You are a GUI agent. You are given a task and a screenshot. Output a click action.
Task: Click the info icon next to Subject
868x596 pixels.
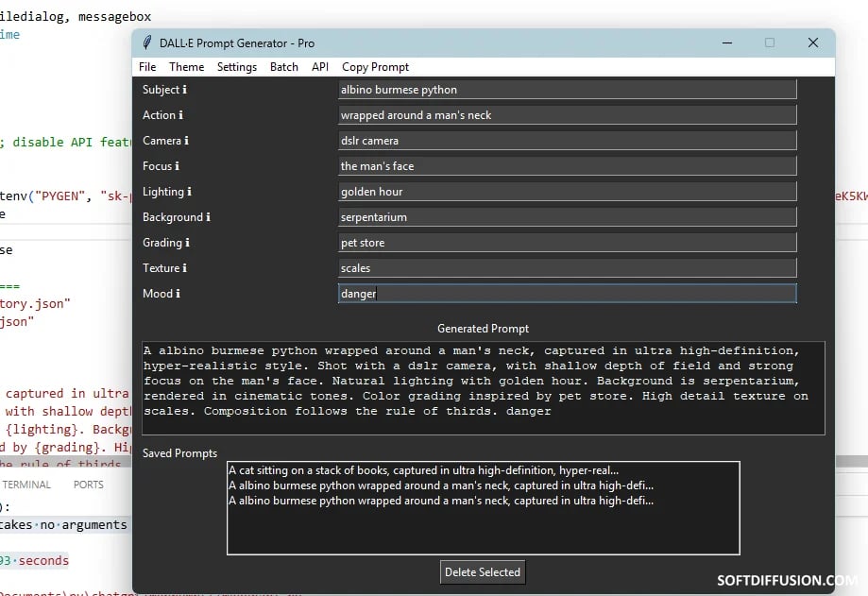184,90
